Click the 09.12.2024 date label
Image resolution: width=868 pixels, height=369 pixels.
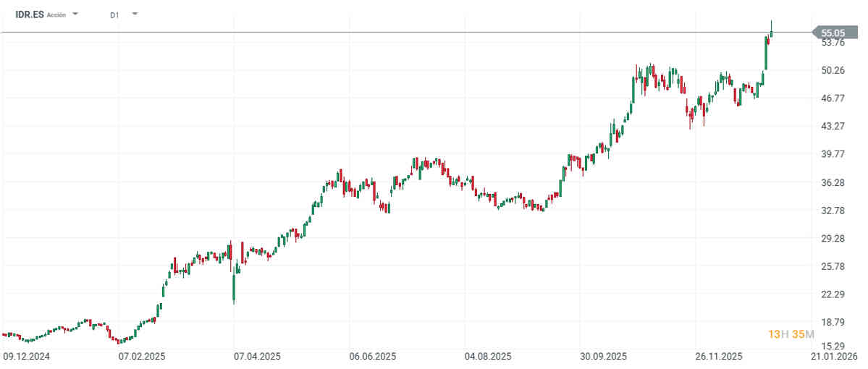click(26, 357)
